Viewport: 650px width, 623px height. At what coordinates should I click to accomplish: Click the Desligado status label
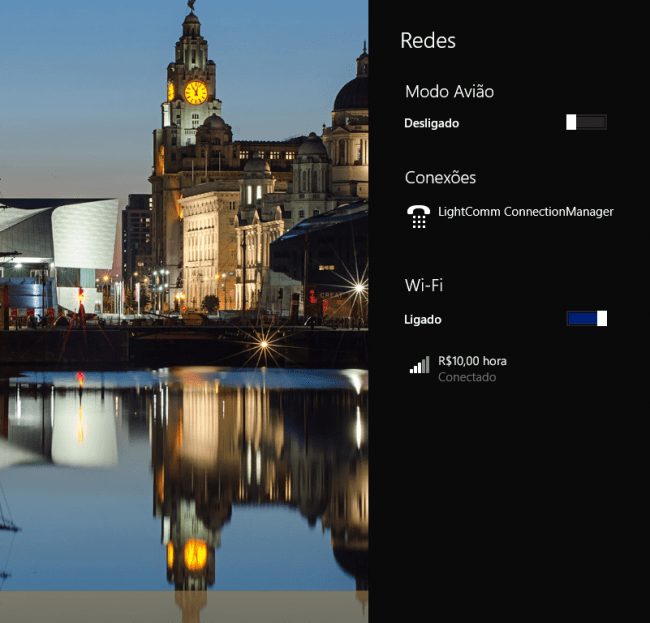pos(432,124)
